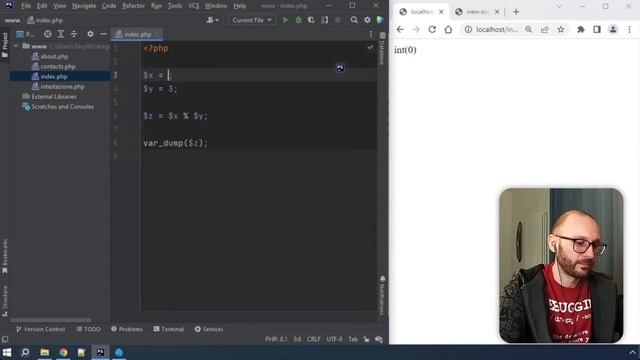Open Chrome profile avatar

[613, 29]
